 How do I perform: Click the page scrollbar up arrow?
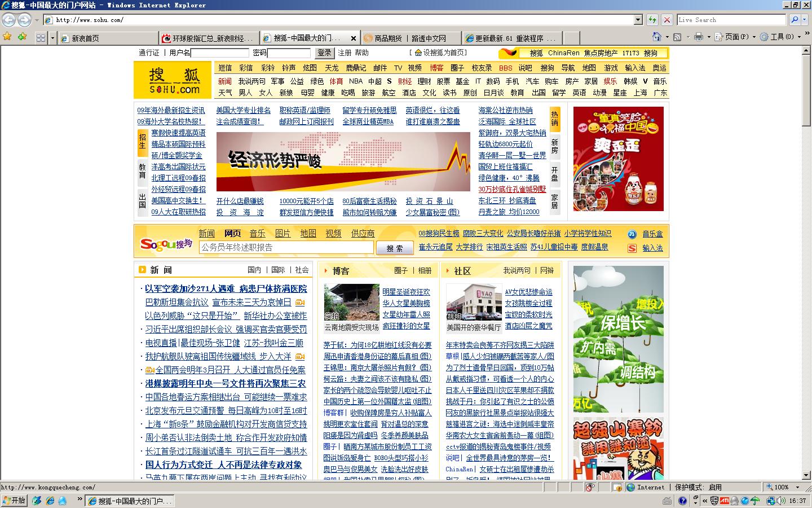807,51
